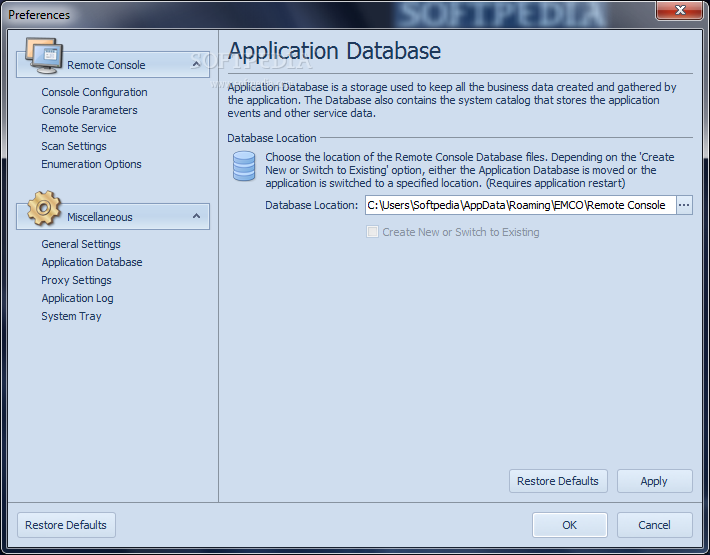Image resolution: width=710 pixels, height=555 pixels.
Task: Select General Settings
Action: pos(81,244)
